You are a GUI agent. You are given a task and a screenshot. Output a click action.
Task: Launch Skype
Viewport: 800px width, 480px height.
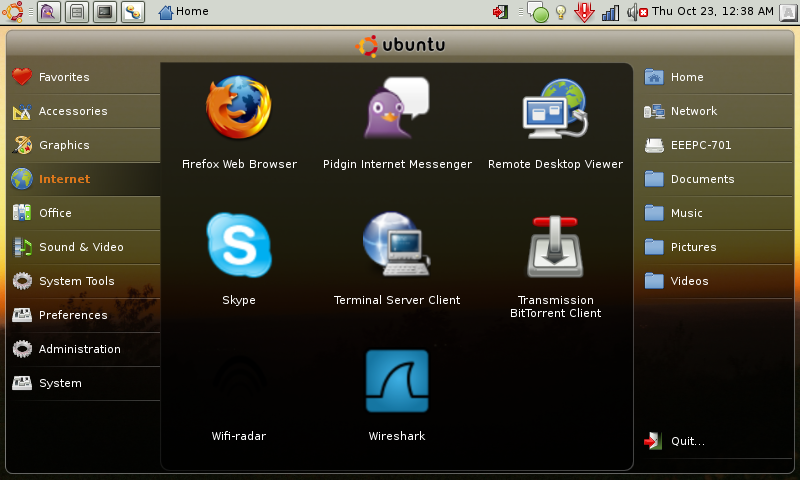click(x=239, y=259)
